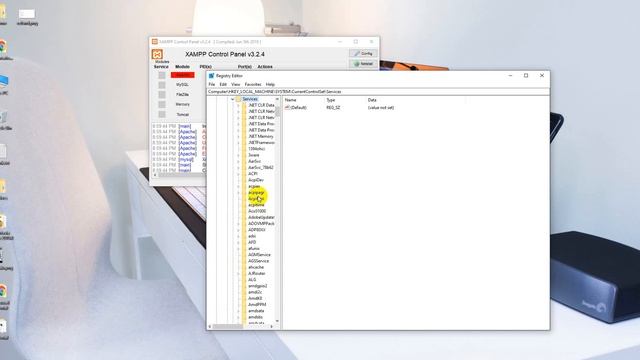Select the amdgpio2 registry key

(258, 286)
